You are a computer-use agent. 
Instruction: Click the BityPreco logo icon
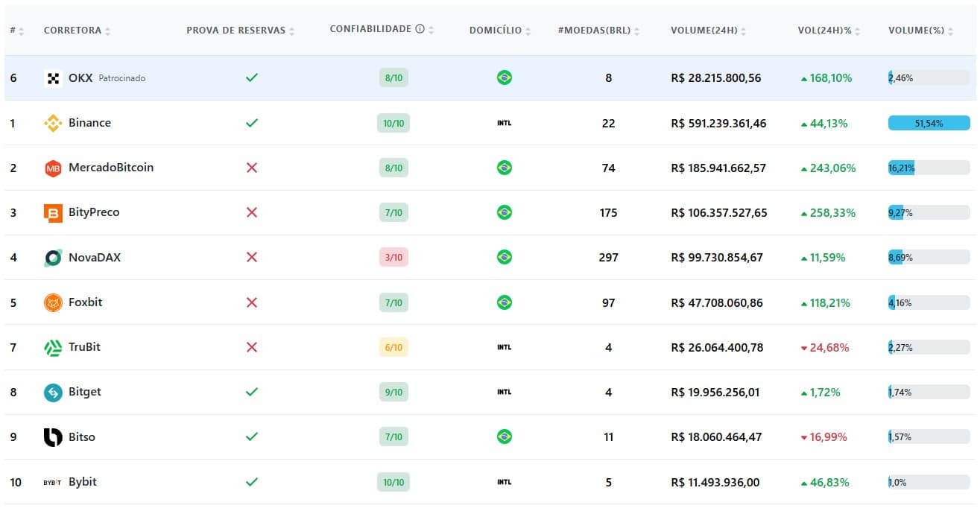click(x=53, y=213)
